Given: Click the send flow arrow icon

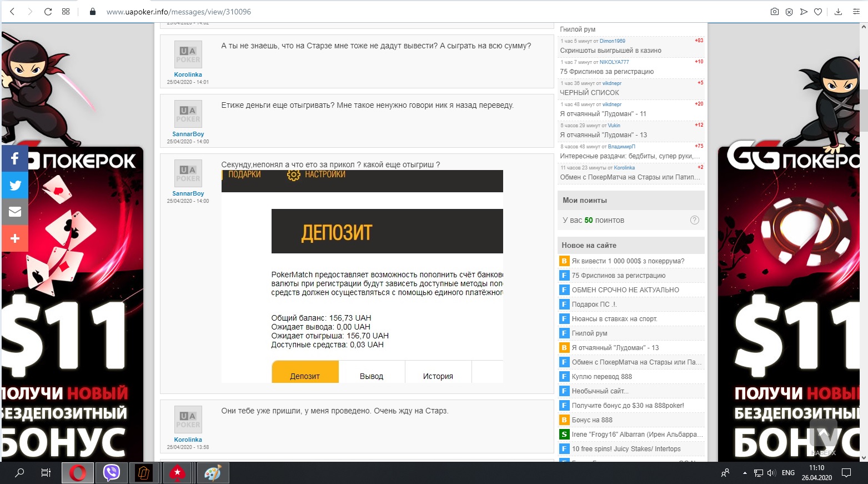Looking at the screenshot, I should 803,12.
